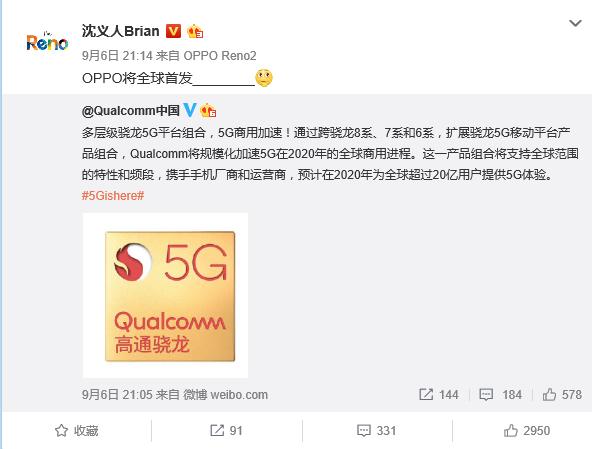
Task: Click the thinking face emoji
Action: pos(264,78)
